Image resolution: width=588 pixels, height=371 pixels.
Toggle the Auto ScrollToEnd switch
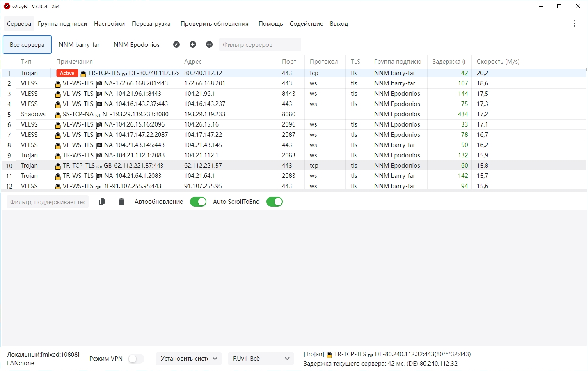(275, 202)
